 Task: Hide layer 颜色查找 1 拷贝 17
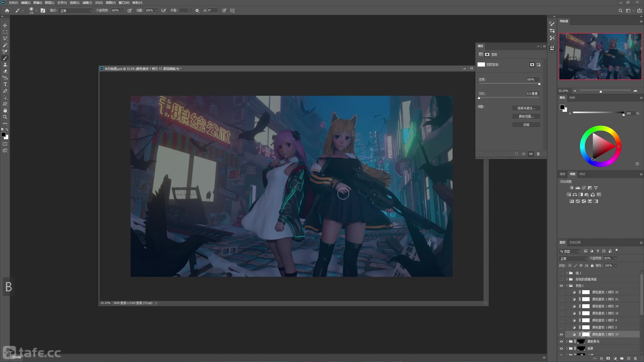tap(561, 334)
